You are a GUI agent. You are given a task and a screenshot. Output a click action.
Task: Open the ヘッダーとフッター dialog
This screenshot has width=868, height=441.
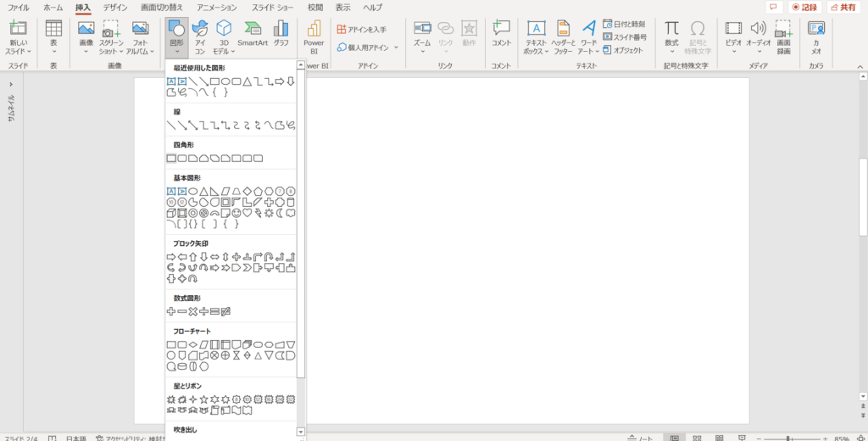click(563, 37)
